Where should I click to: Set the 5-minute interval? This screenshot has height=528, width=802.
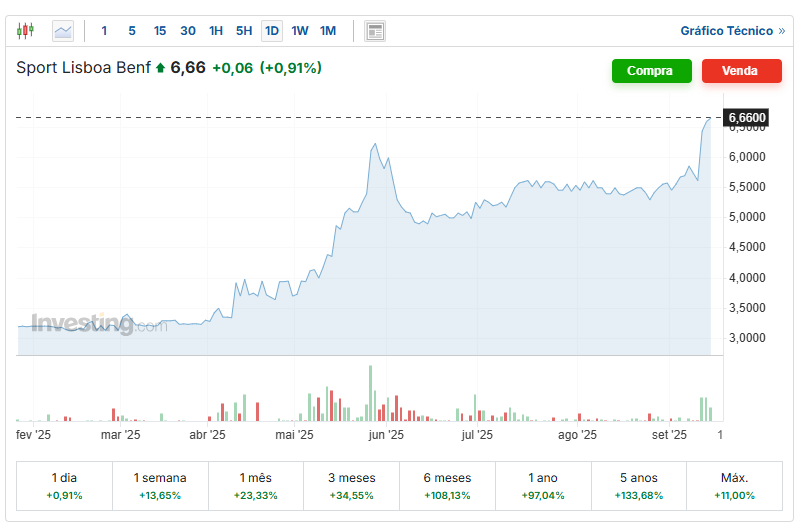[132, 31]
